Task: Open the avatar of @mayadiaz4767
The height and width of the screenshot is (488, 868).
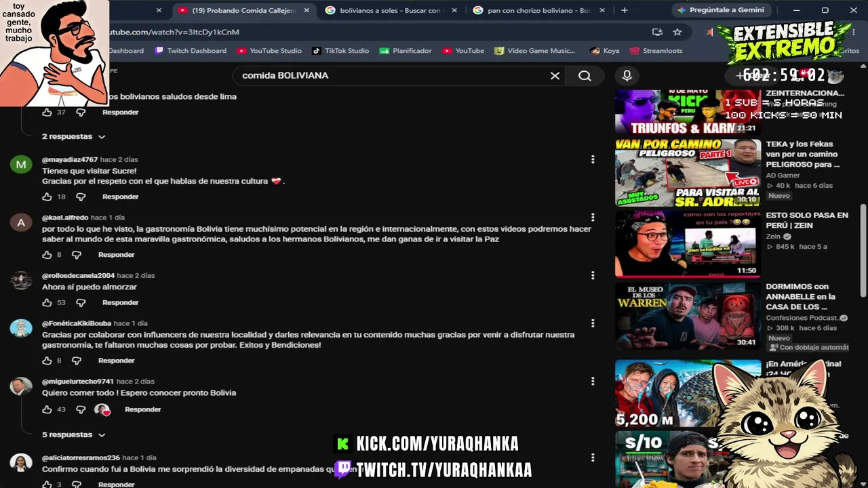Action: pyautogui.click(x=21, y=165)
